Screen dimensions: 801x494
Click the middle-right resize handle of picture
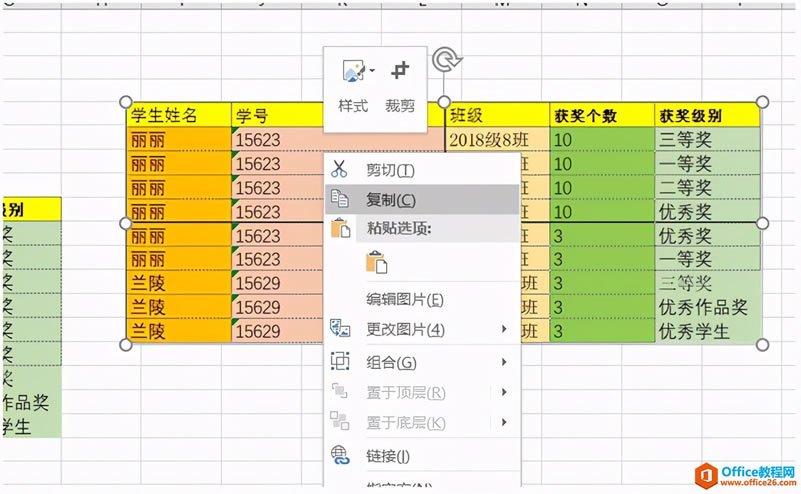pos(762,223)
